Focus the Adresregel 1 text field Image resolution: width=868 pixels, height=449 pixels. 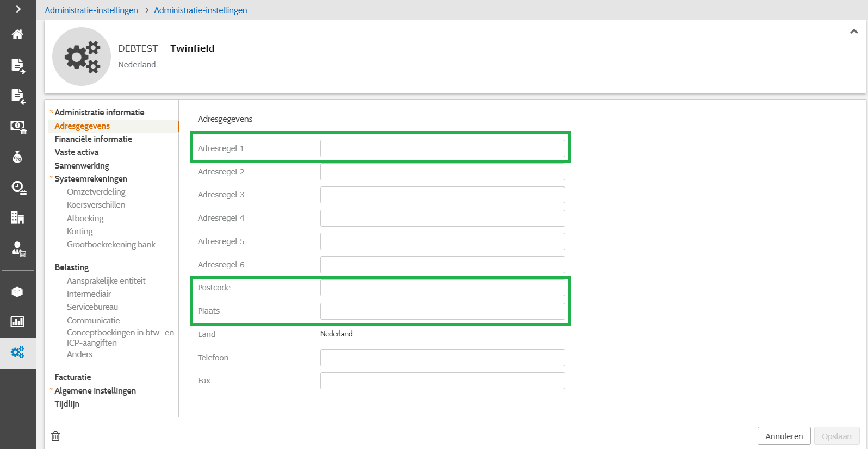coord(442,148)
